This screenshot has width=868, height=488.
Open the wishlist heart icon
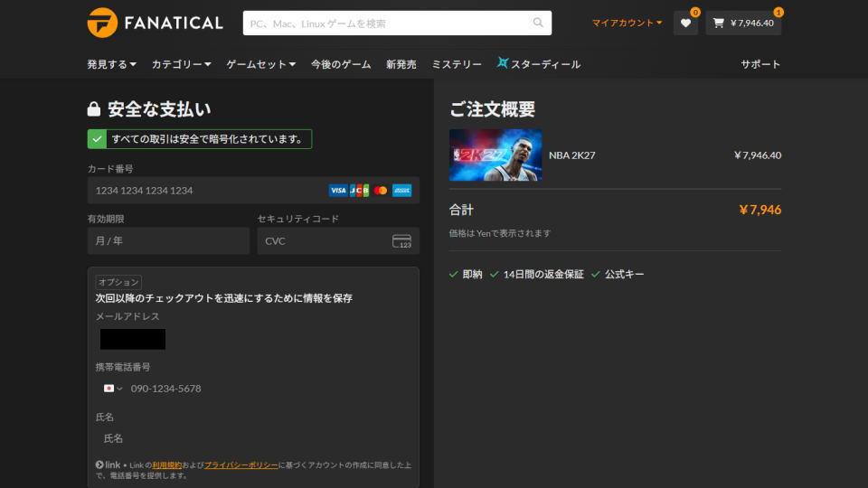coord(686,23)
